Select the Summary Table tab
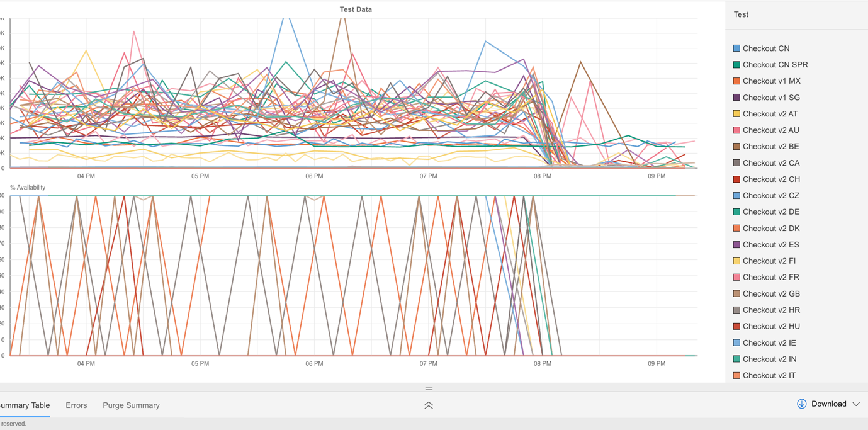The height and width of the screenshot is (430, 868). 25,405
